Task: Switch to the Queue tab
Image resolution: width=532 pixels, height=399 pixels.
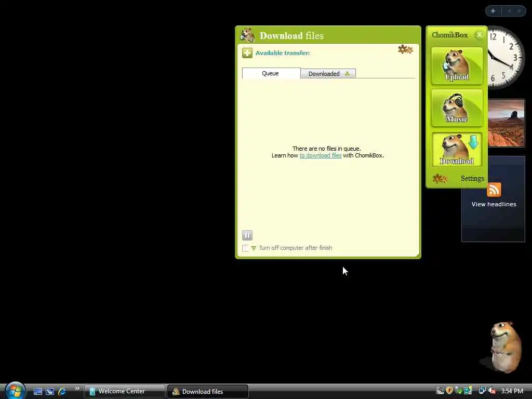Action: (271, 73)
